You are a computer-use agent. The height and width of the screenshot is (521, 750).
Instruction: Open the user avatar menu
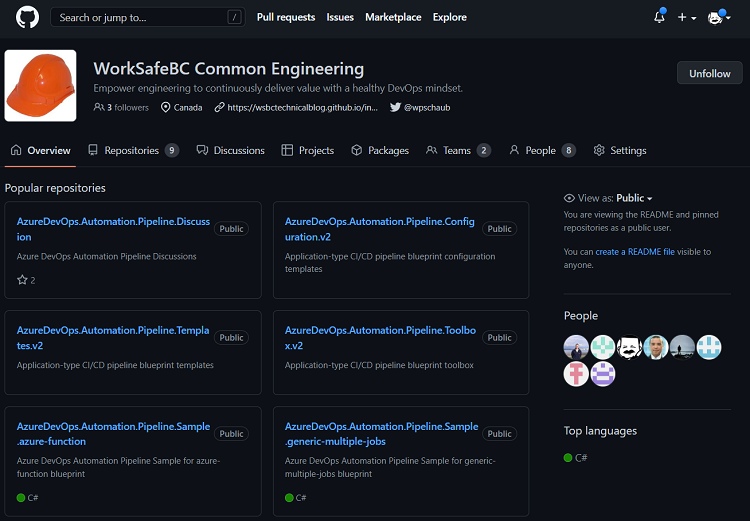718,17
